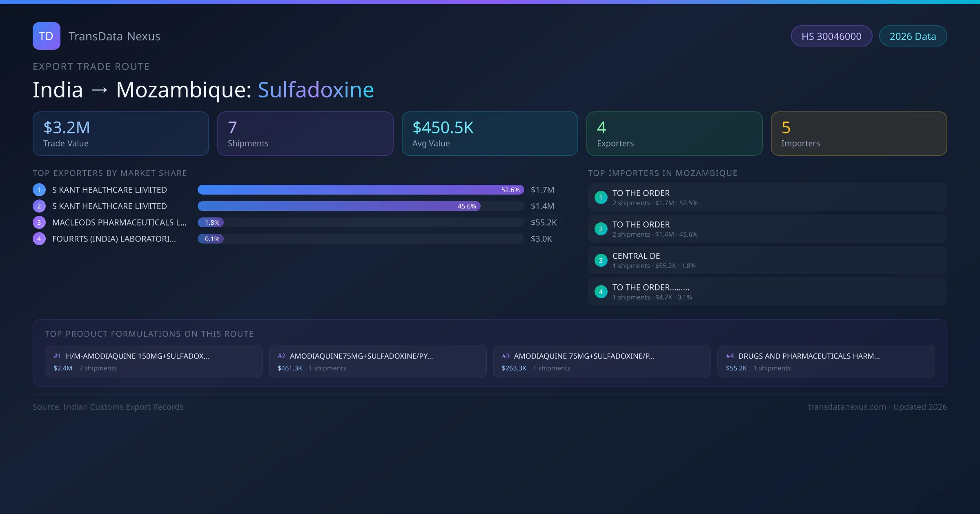Open the 7 Shipments stat card
Screen dimensions: 980x514
(305, 133)
